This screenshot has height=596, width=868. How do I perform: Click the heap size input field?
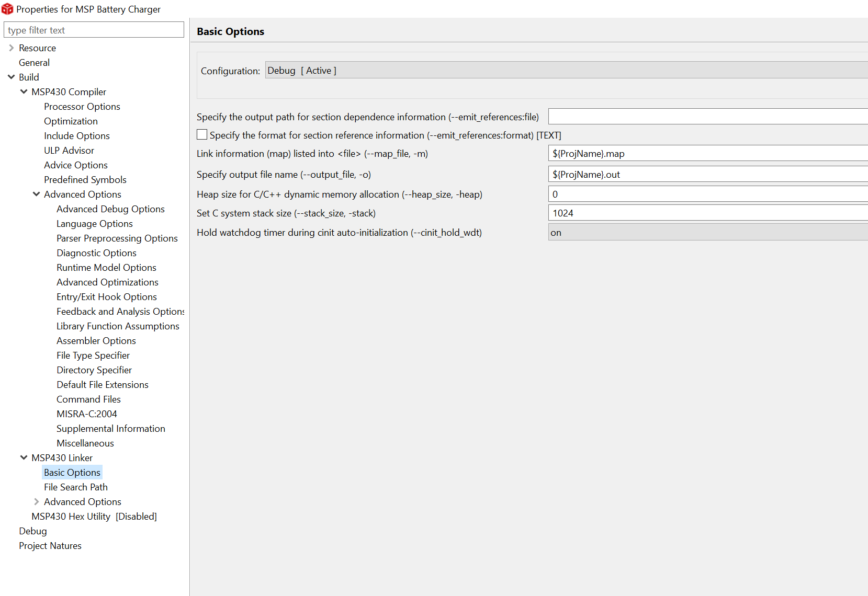pyautogui.click(x=706, y=194)
